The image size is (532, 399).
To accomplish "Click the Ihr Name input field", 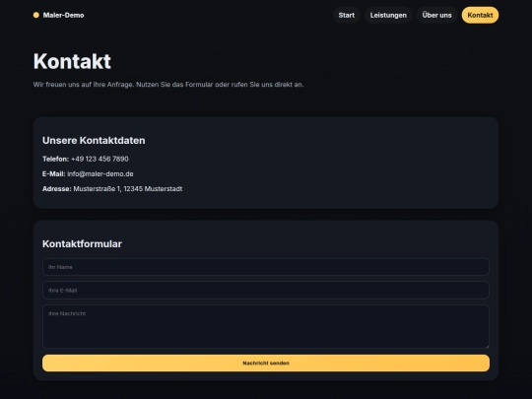I will pyautogui.click(x=266, y=267).
